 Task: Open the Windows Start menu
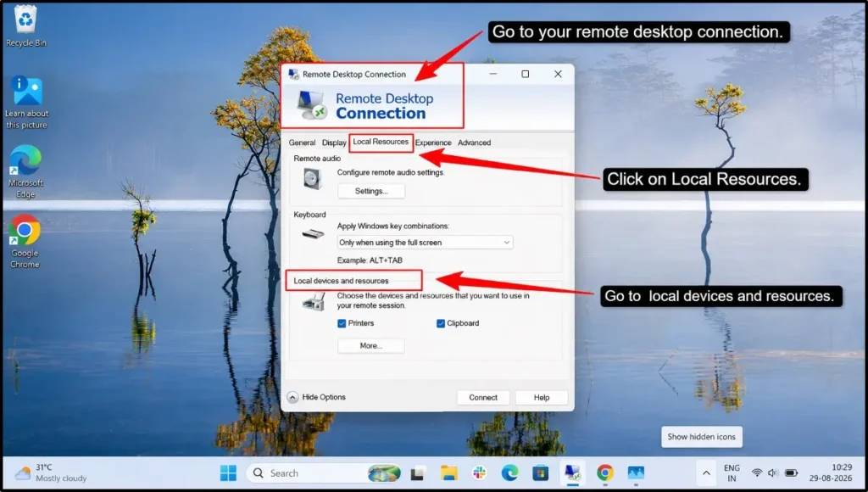[x=228, y=473]
